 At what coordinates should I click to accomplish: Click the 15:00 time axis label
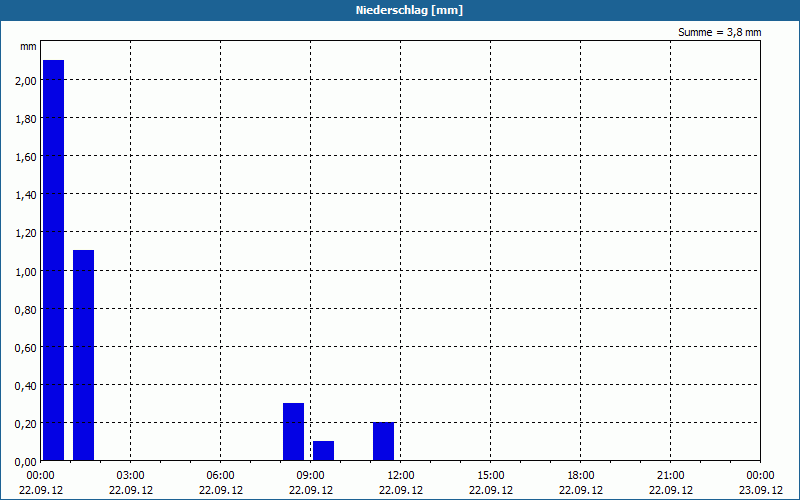click(x=491, y=476)
